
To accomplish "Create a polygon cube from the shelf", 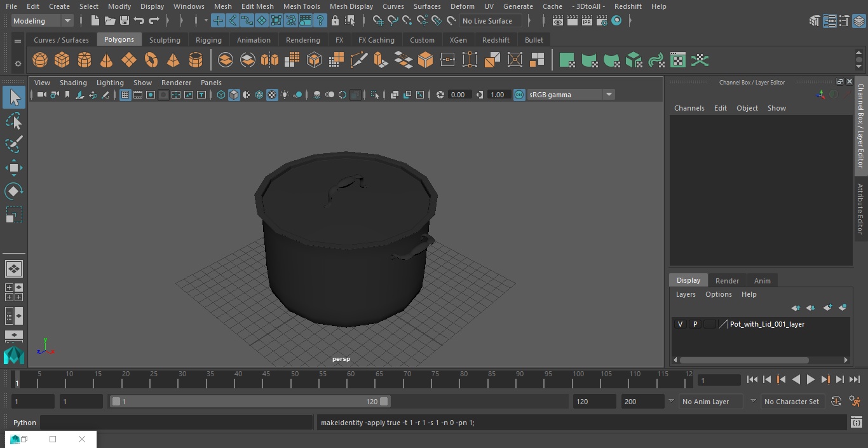I will pyautogui.click(x=62, y=60).
